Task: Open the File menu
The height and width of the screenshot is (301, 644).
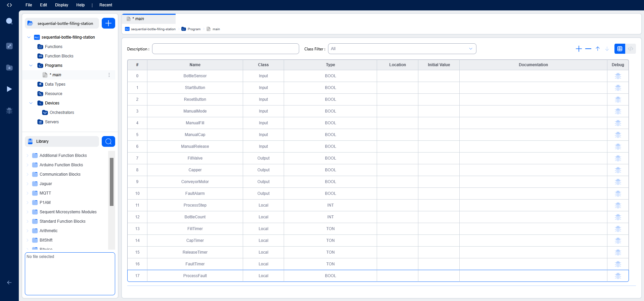Action: (29, 5)
